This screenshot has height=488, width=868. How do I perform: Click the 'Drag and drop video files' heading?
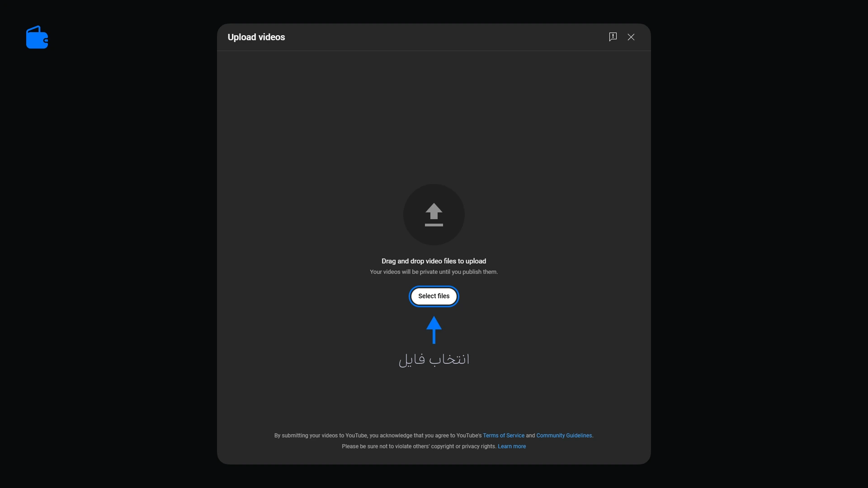434,261
